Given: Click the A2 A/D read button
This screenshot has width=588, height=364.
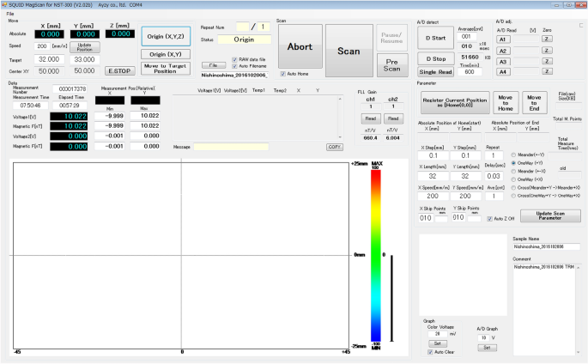Looking at the screenshot, I should pos(503,51).
